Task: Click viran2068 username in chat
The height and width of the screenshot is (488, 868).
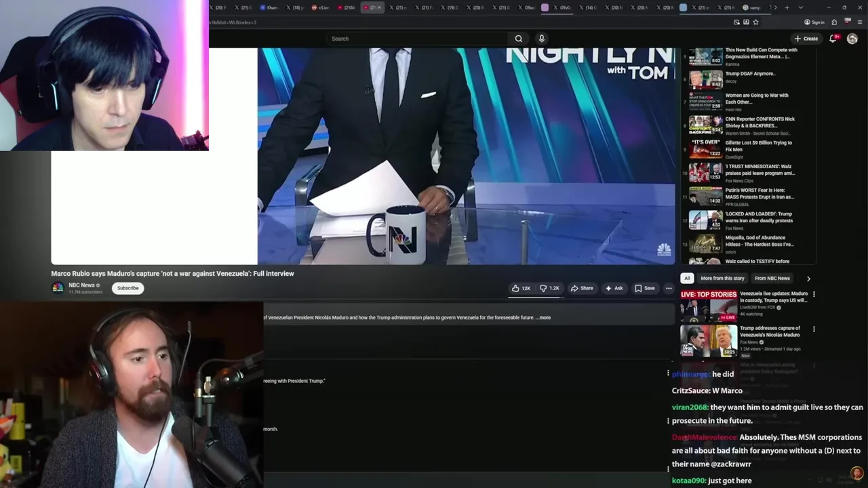Action: click(x=690, y=407)
